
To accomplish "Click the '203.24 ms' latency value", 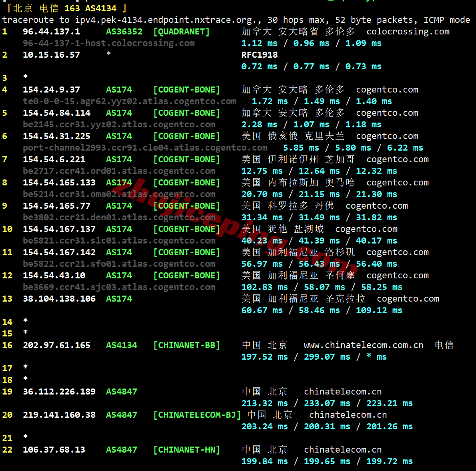I will [x=265, y=427].
